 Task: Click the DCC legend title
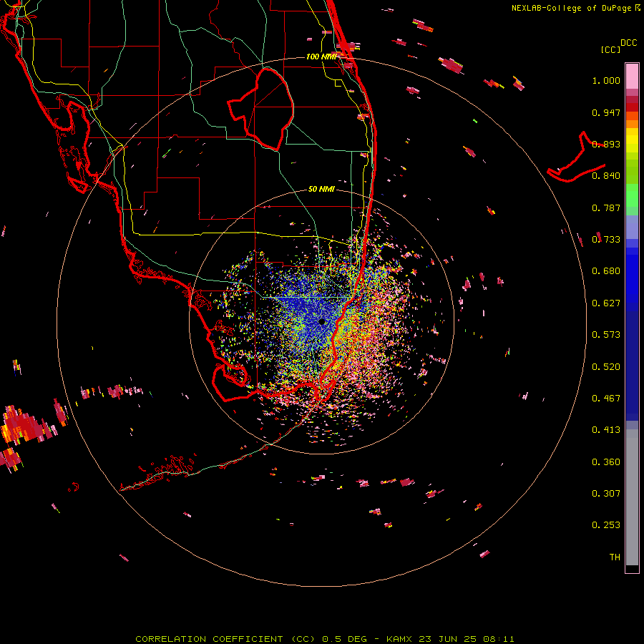[628, 43]
